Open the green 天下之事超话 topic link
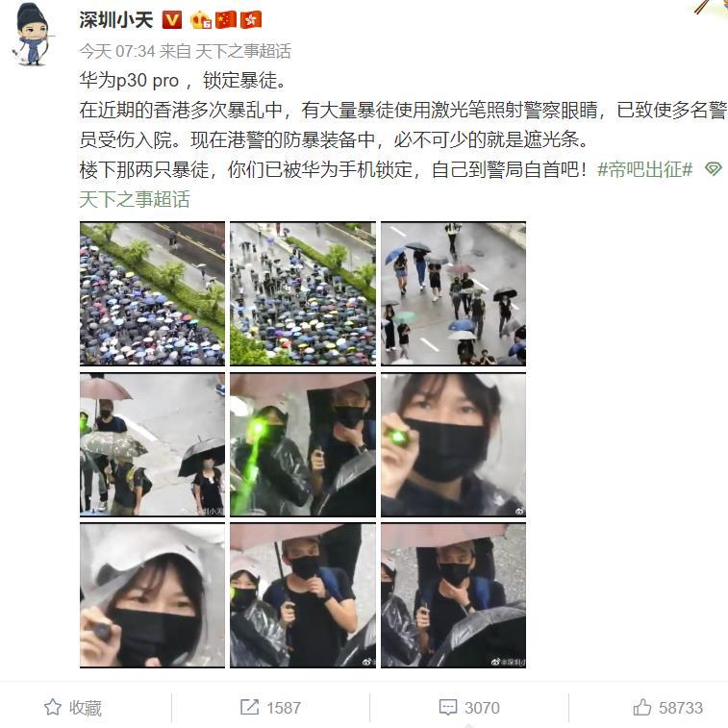The width and height of the screenshot is (728, 728). coord(135,200)
